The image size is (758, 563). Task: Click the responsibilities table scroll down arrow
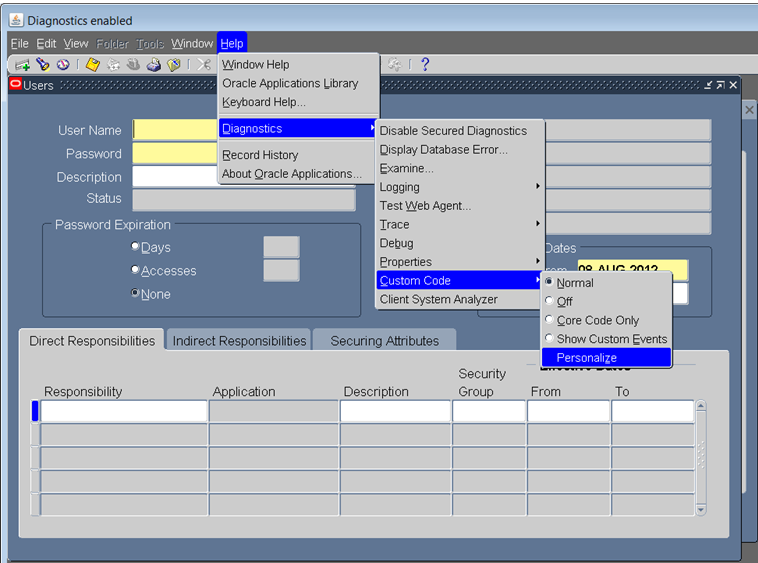click(x=701, y=510)
